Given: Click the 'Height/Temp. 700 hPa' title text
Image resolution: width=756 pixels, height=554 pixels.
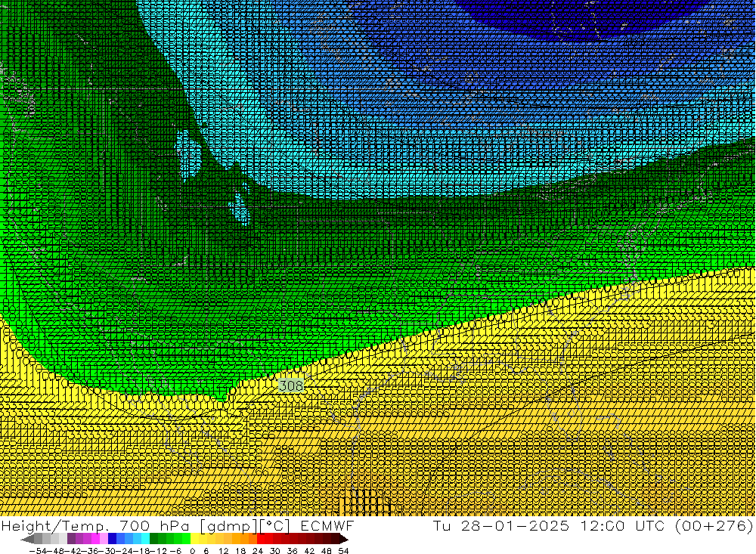Looking at the screenshot, I should [97, 525].
